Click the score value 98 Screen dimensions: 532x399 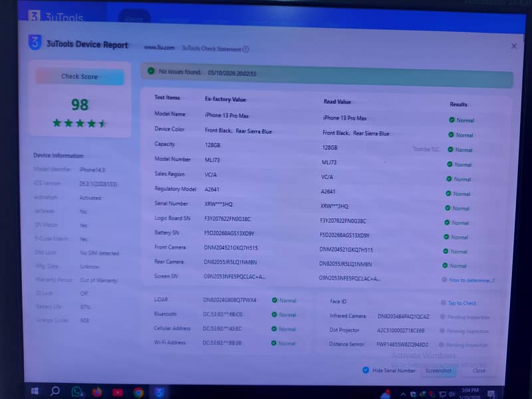click(80, 104)
